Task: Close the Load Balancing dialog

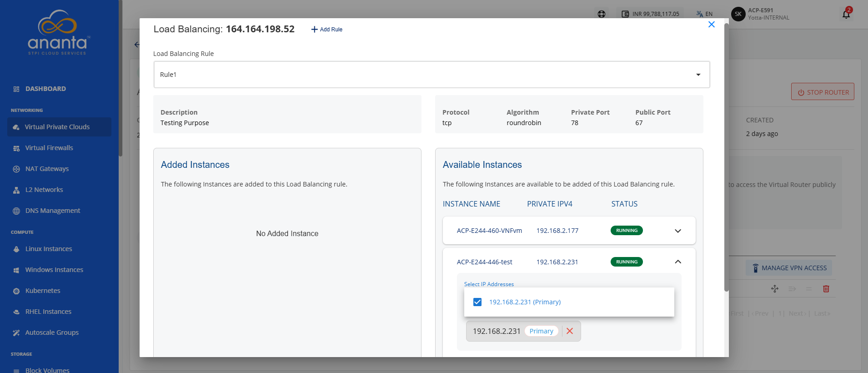Action: (712, 25)
